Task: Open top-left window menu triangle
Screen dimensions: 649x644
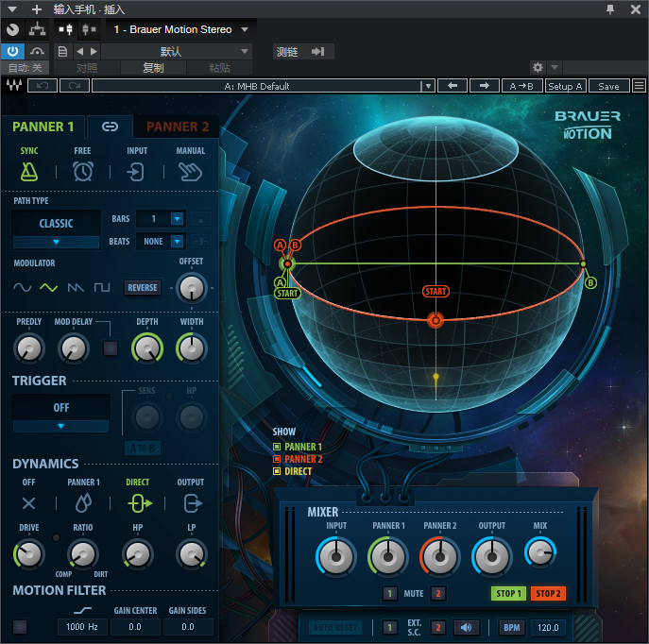Action: 12,9
